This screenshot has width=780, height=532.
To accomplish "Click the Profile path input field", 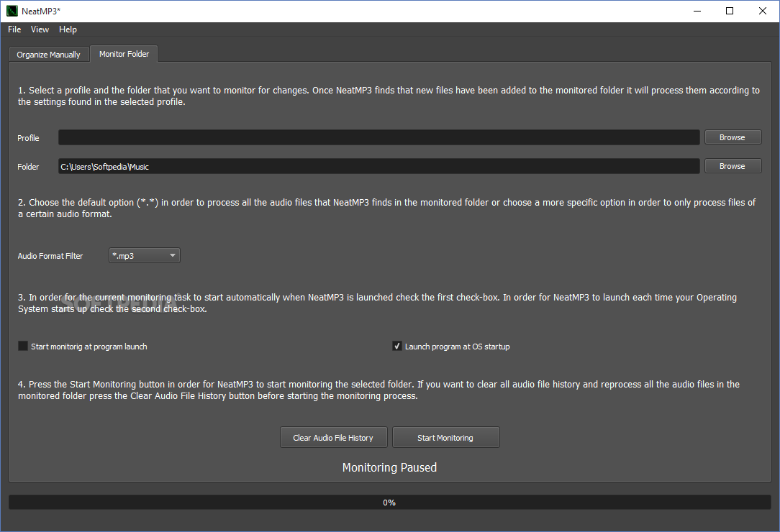I will click(379, 137).
